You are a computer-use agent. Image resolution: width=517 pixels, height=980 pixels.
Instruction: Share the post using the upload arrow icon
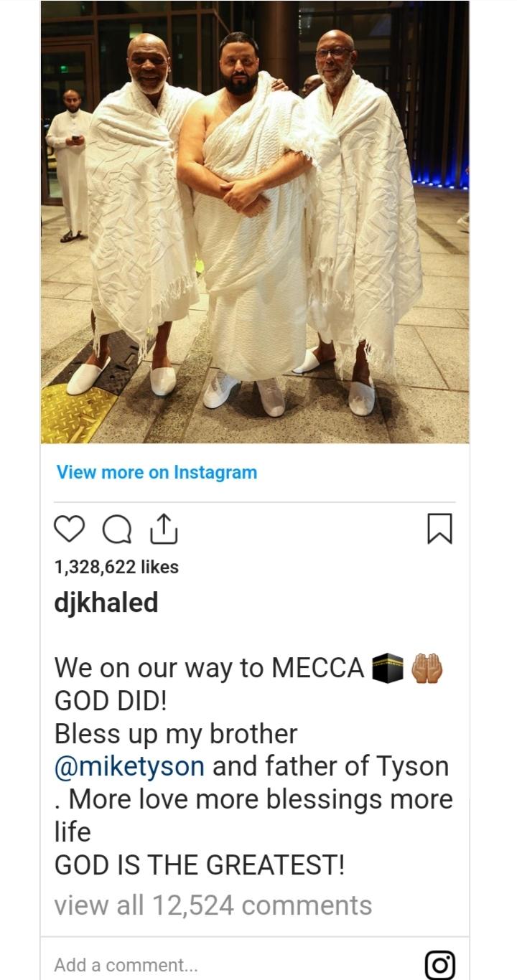click(164, 529)
